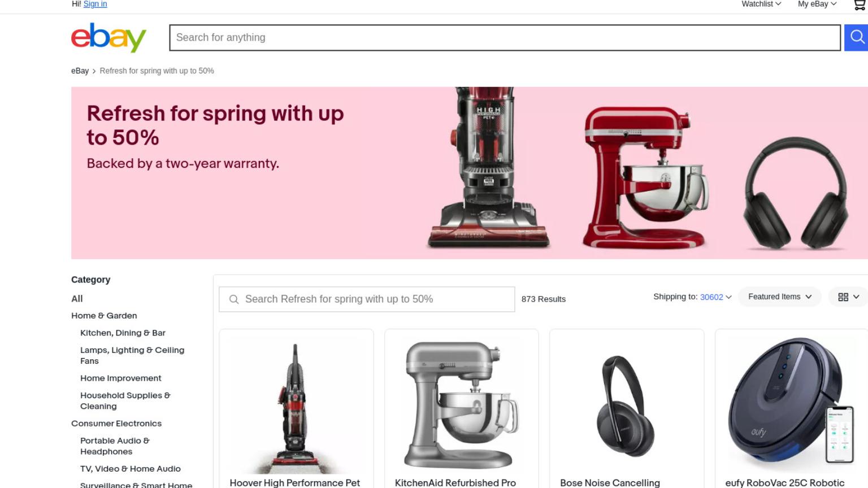
Task: Open the Hoover vacuum product thumbnail
Action: [296, 406]
